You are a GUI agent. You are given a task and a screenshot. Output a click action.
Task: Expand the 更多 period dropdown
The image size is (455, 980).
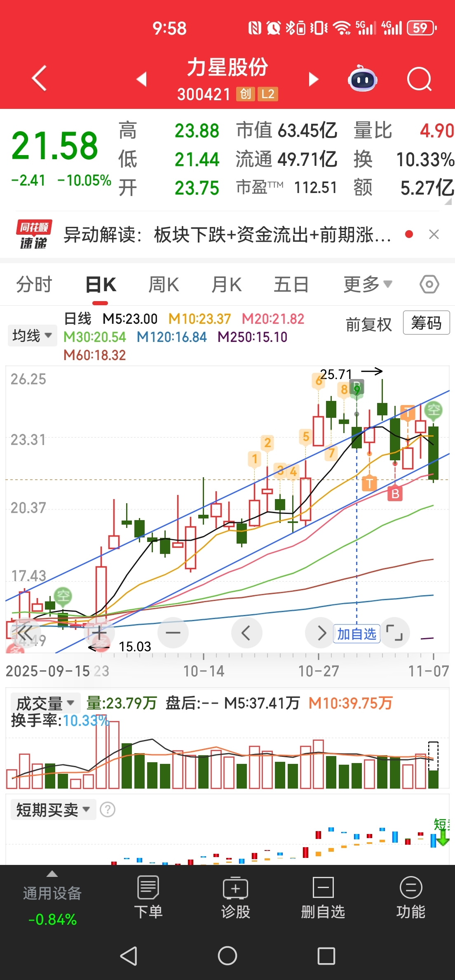pyautogui.click(x=368, y=284)
